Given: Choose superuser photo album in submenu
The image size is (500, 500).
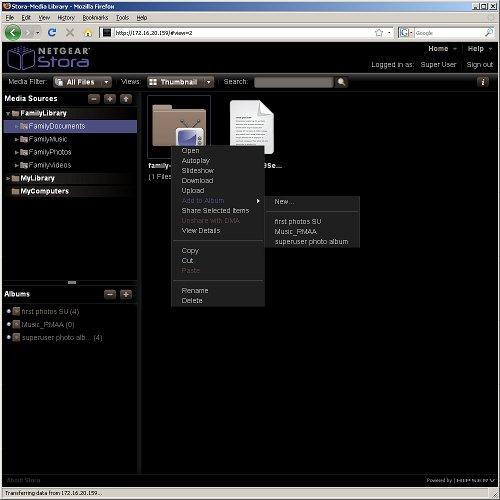Looking at the screenshot, I should [311, 242].
